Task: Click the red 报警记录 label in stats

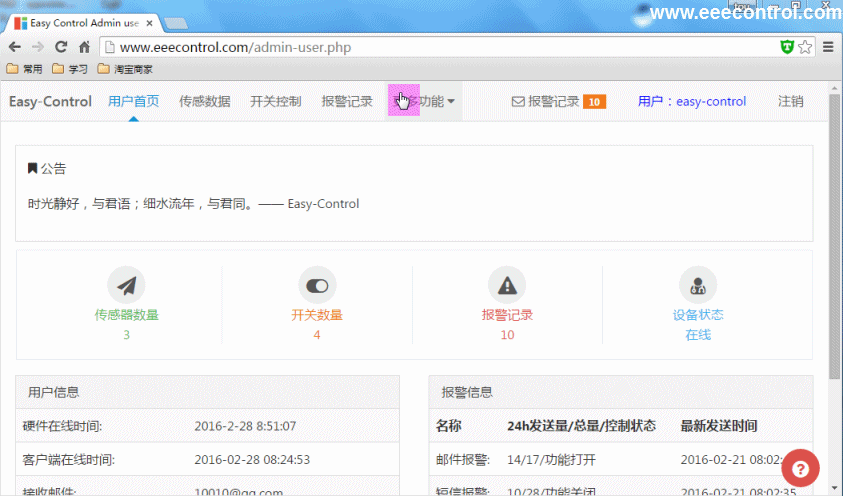Action: [507, 315]
